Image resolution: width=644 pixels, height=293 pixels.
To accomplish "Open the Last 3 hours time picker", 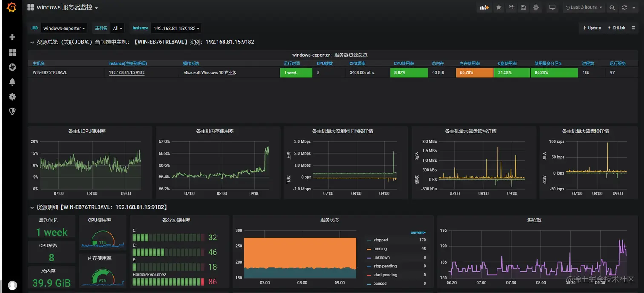I will point(584,8).
